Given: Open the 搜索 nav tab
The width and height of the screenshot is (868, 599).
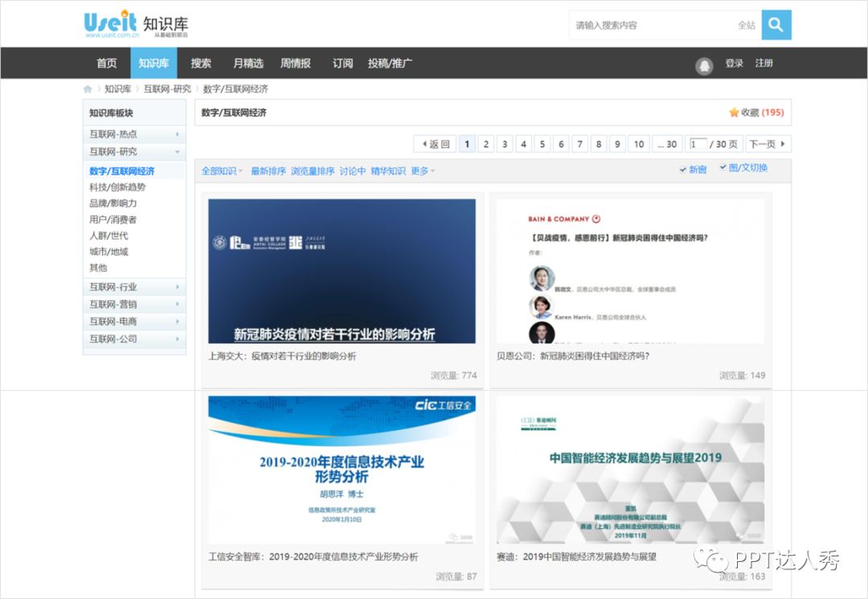Looking at the screenshot, I should 201,63.
